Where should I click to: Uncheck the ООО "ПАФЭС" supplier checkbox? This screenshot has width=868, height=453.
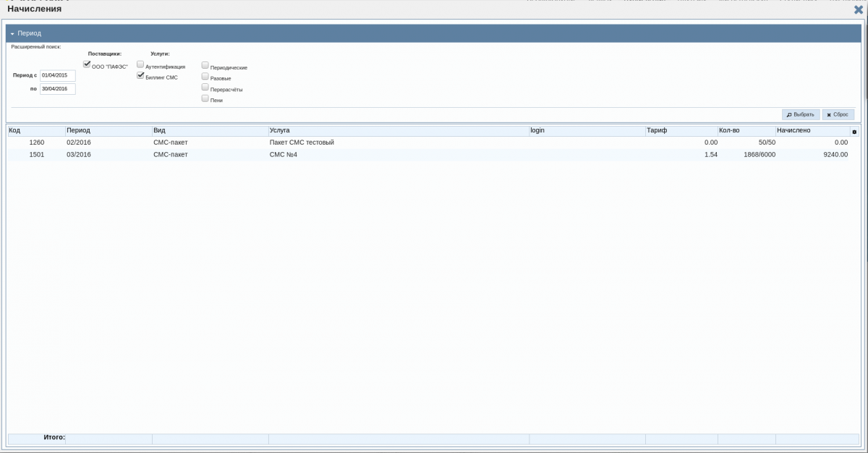88,64
